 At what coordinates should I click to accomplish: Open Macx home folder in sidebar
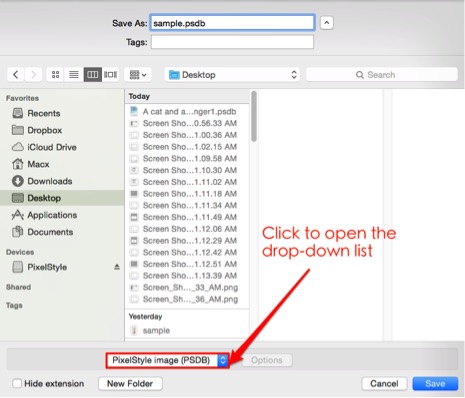click(x=62, y=164)
